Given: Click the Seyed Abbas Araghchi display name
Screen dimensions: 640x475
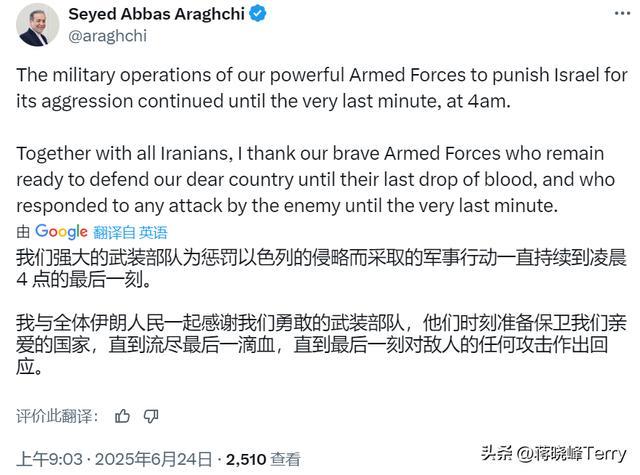Looking at the screenshot, I should coord(156,14).
